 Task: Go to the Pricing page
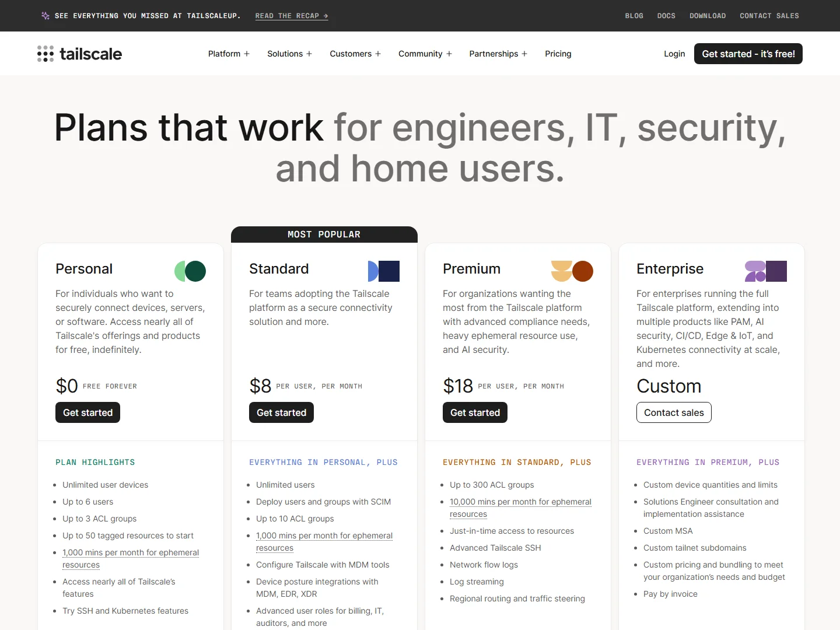558,54
